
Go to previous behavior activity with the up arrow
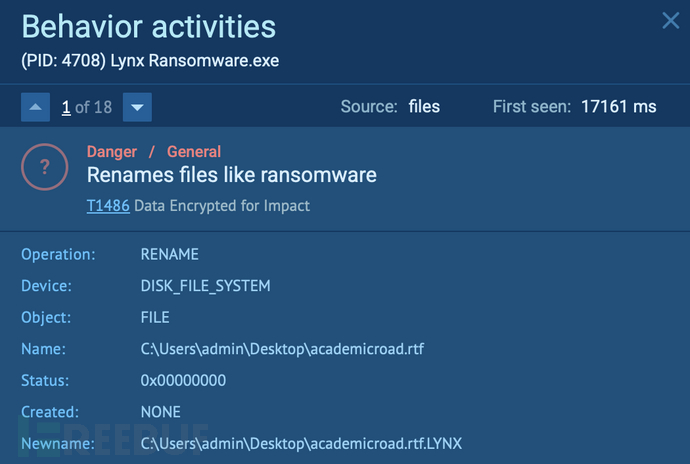coord(35,106)
